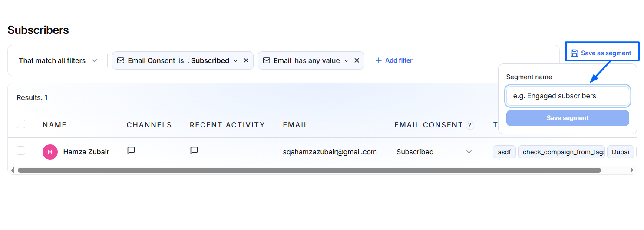Screen dimensions: 644x230
Task: Click the horizontal scrollbar right arrow
Action: coord(632,170)
